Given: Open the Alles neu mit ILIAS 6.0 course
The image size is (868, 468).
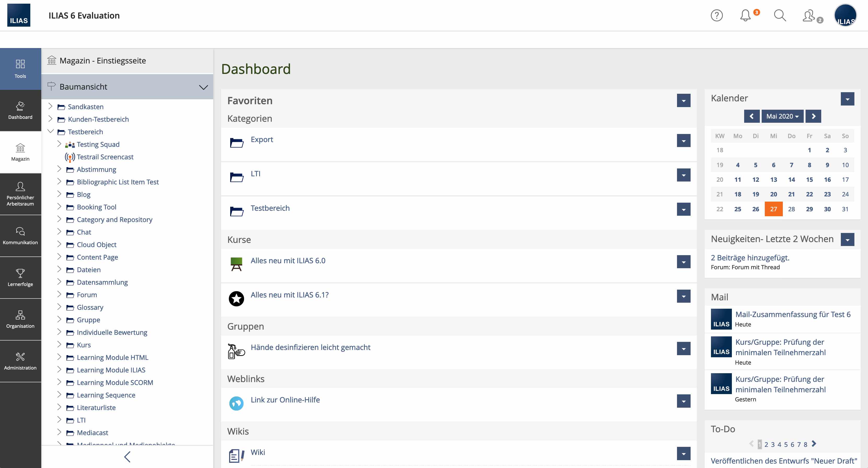Looking at the screenshot, I should click(288, 261).
